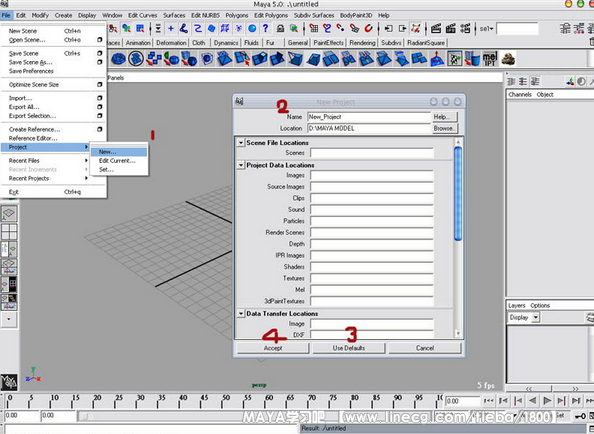Open Save Scene As options box
The image size is (594, 434).
click(x=100, y=62)
